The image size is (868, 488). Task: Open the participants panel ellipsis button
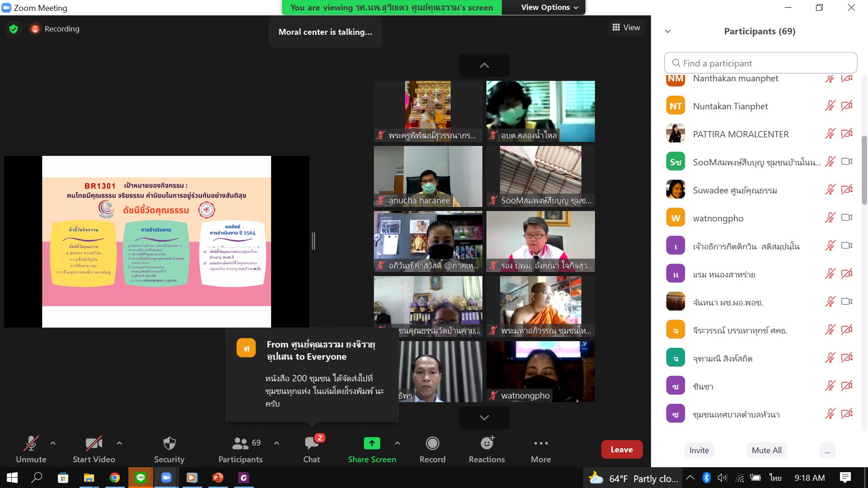coord(827,450)
